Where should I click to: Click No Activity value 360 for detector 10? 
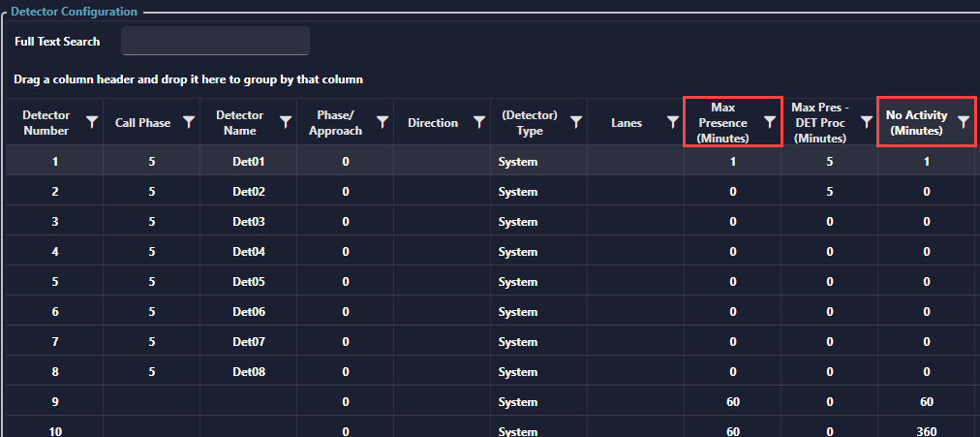[x=926, y=430]
